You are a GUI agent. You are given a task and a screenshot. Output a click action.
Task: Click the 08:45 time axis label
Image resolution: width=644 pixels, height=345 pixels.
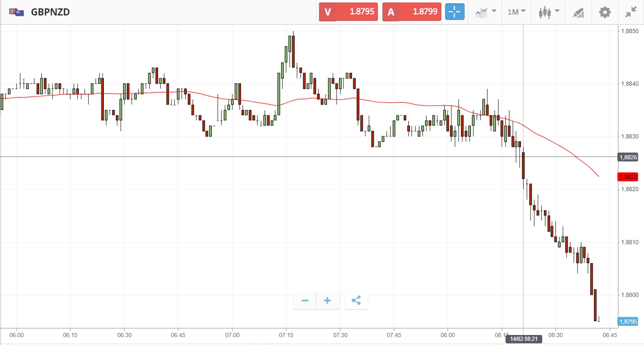tap(610, 335)
